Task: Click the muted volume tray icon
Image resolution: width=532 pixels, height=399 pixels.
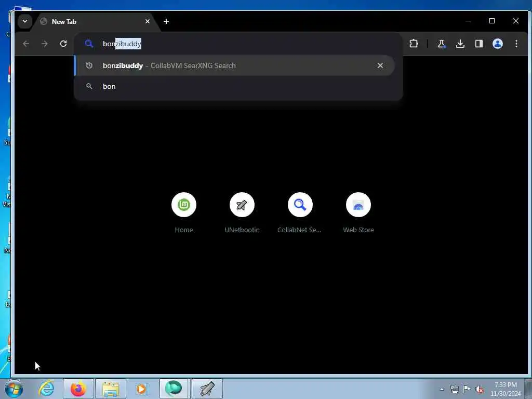Action: [479, 390]
